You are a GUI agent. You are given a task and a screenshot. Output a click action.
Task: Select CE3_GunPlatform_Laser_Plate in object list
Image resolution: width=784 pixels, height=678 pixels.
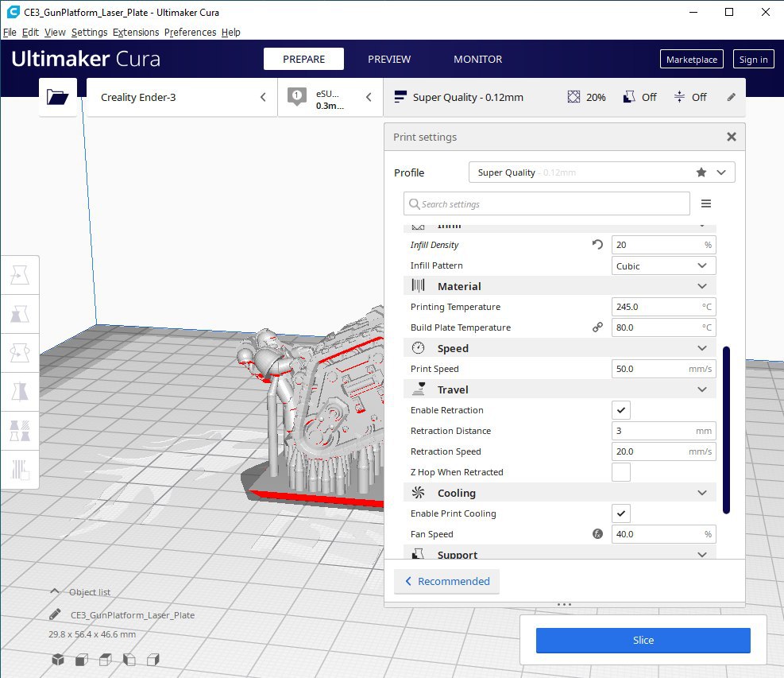pyautogui.click(x=133, y=615)
